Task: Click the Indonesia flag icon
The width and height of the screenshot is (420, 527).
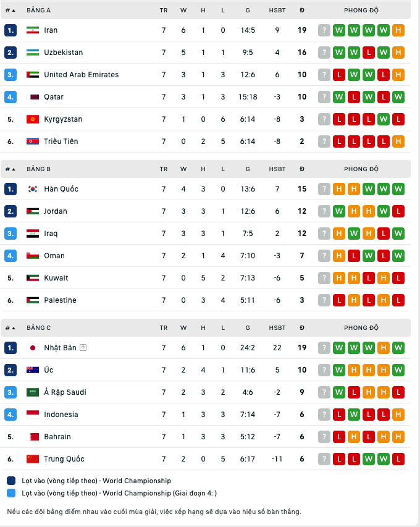Action: 33,415
